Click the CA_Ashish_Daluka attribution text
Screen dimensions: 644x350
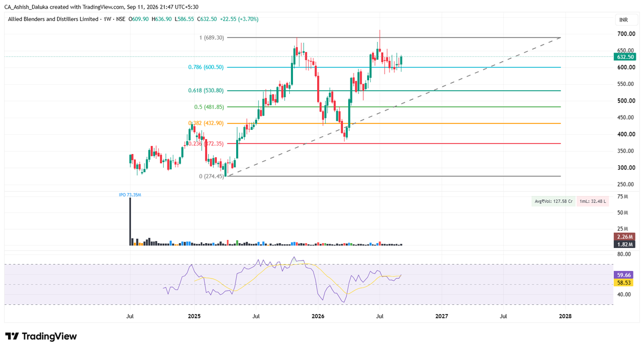click(27, 7)
